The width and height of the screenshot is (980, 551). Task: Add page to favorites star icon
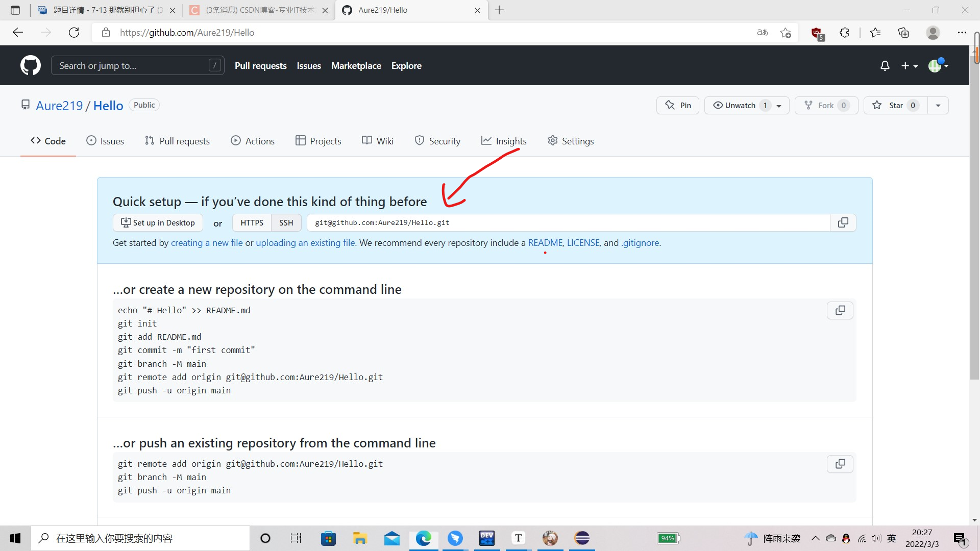pos(786,33)
